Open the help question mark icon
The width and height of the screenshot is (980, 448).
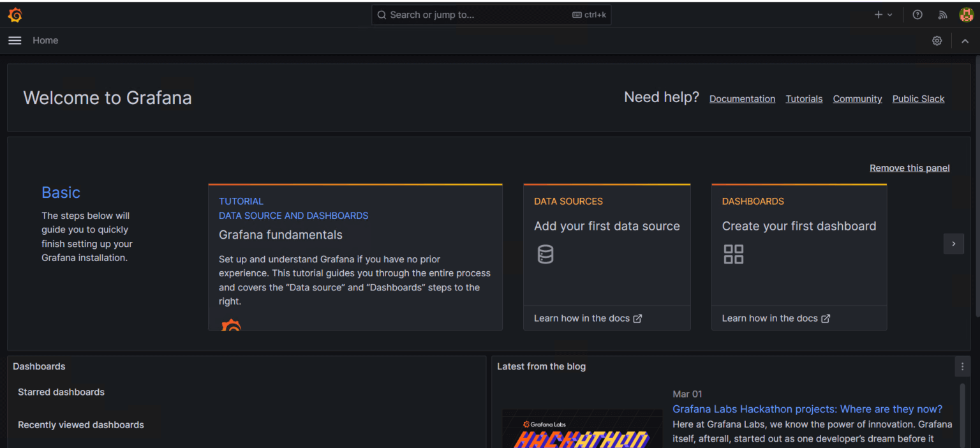click(917, 15)
